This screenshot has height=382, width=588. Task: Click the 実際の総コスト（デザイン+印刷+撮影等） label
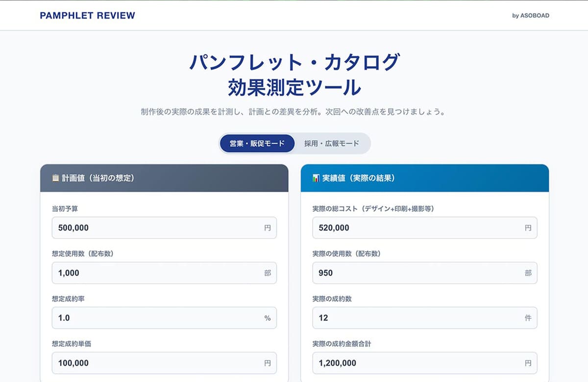click(373, 209)
